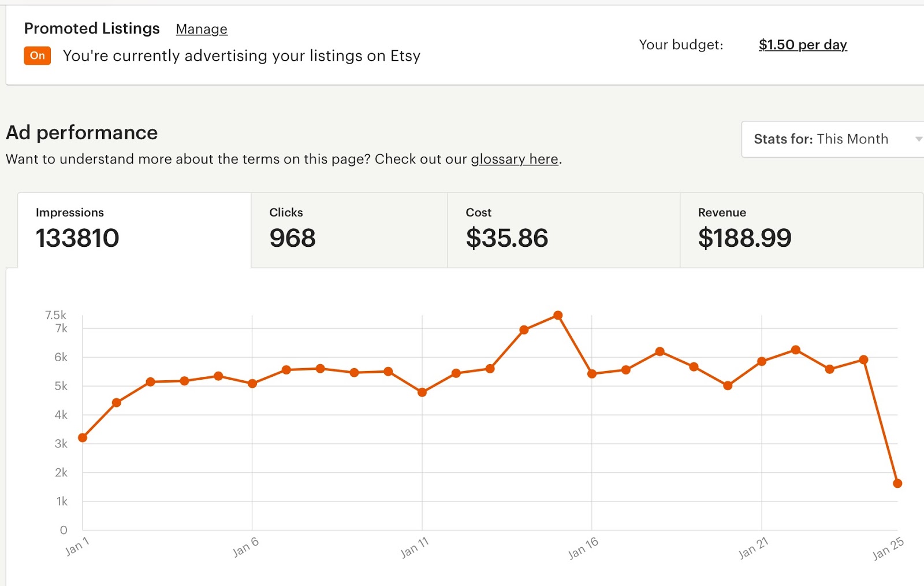Open the Manage promoted listings link
This screenshot has height=586, width=924.
tap(202, 29)
